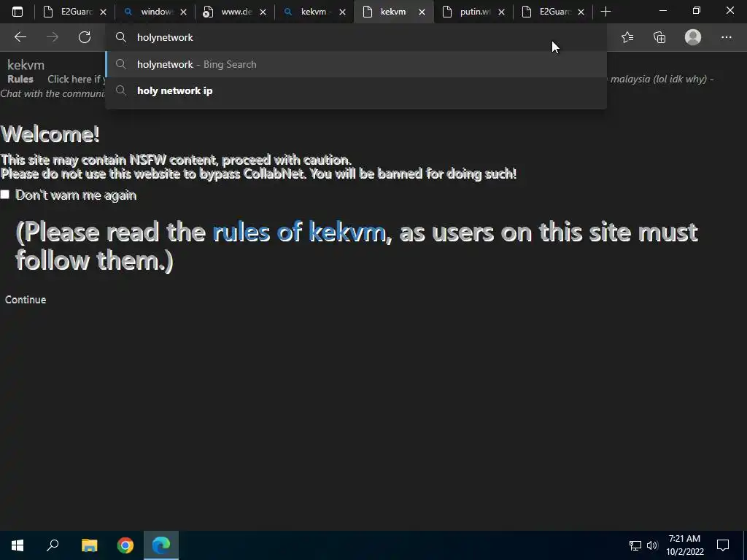Viewport: 747px width, 560px height.
Task: Open the Rules link in header
Action: (20, 79)
